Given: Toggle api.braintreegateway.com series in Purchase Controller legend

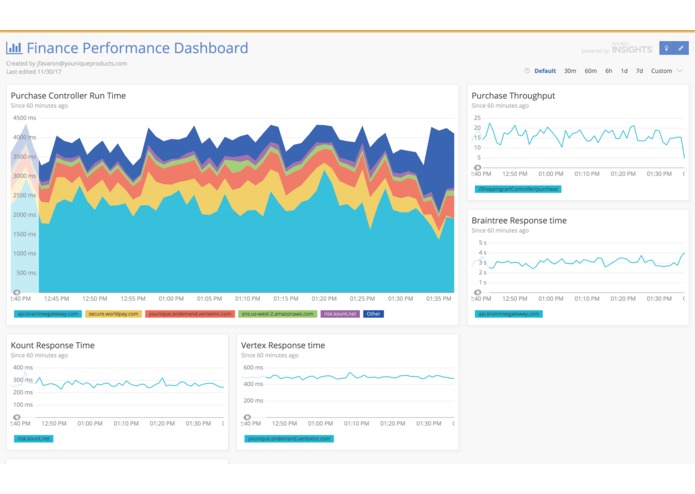Looking at the screenshot, I should point(48,314).
